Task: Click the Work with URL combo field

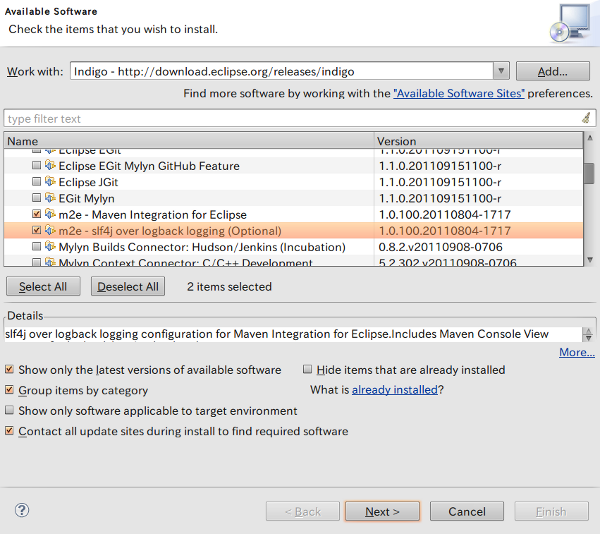Action: pos(282,71)
